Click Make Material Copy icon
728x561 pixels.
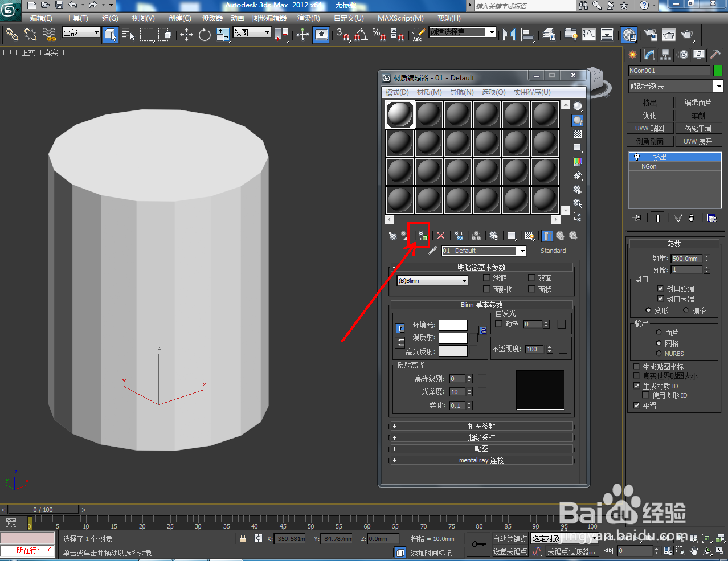tap(459, 236)
